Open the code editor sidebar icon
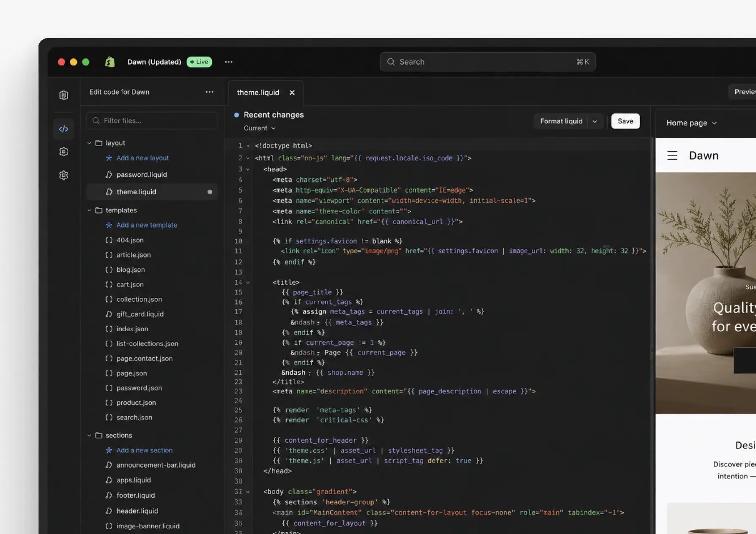 pyautogui.click(x=63, y=129)
